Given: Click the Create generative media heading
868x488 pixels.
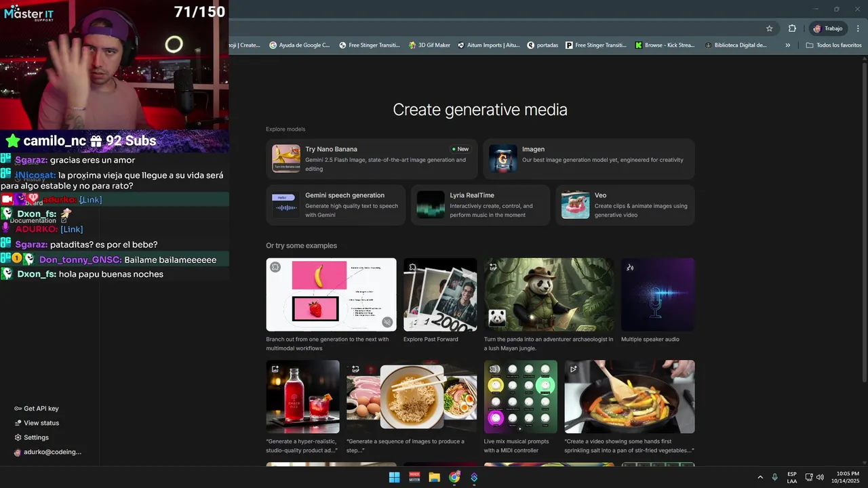Looking at the screenshot, I should click(x=480, y=110).
